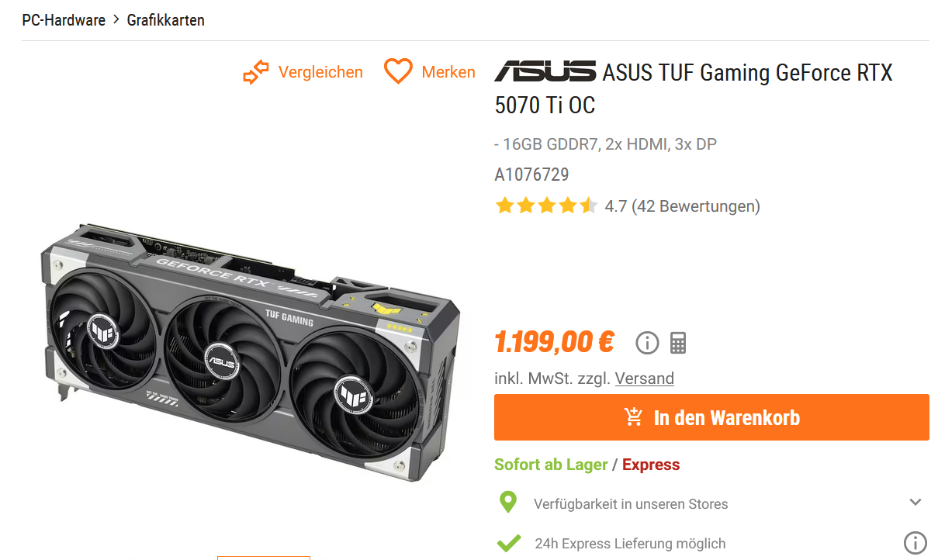Click the red Express delivery label
Image resolution: width=938 pixels, height=560 pixels.
point(651,465)
